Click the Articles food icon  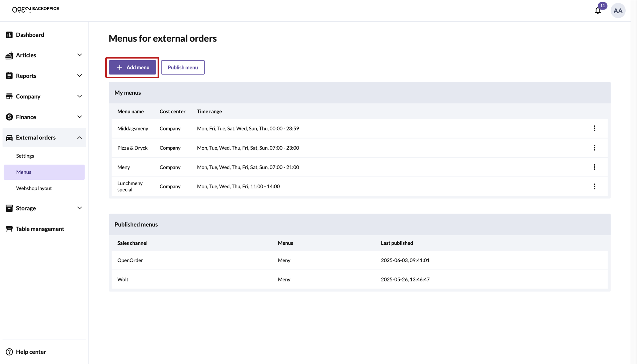tap(9, 55)
